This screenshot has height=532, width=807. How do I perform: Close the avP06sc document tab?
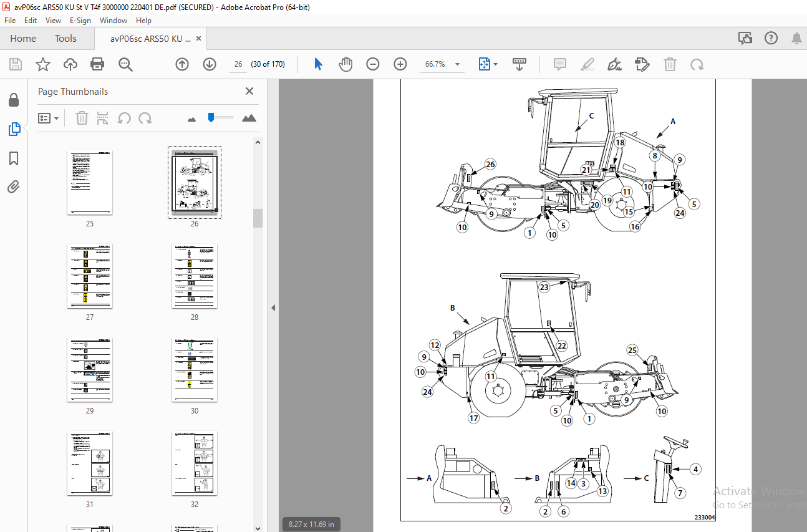pyautogui.click(x=198, y=39)
